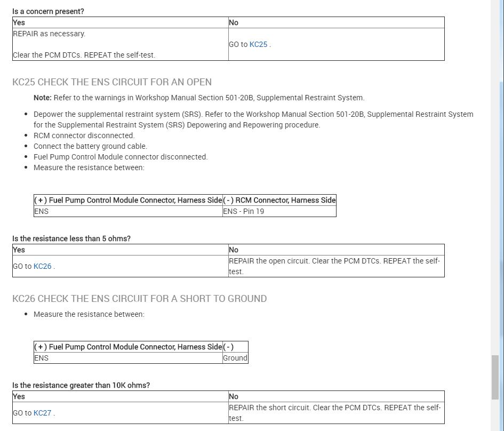
Task: Click the 'ENS - Pin 19' table cell
Action: [244, 211]
